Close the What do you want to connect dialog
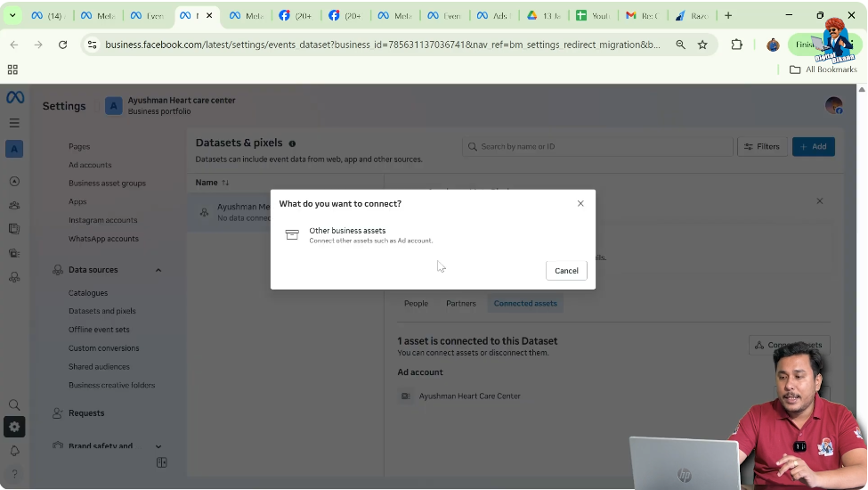The width and height of the screenshot is (868, 490). point(580,203)
